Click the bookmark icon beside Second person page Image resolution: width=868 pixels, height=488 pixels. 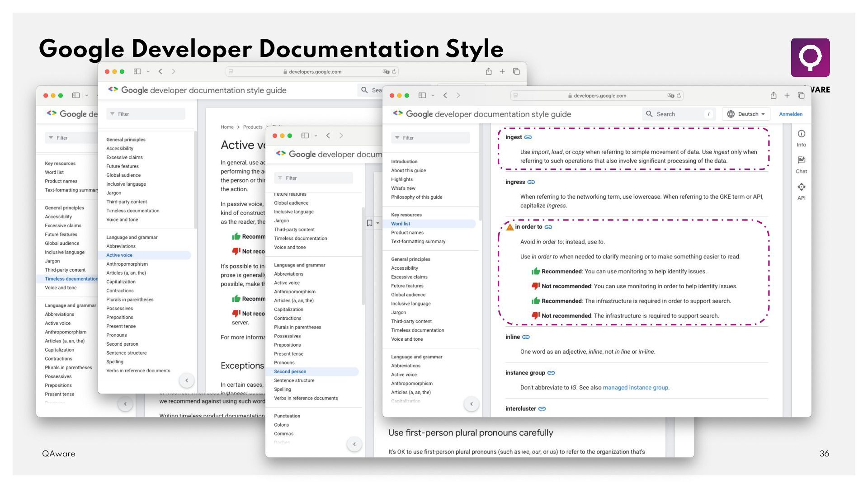pos(369,223)
